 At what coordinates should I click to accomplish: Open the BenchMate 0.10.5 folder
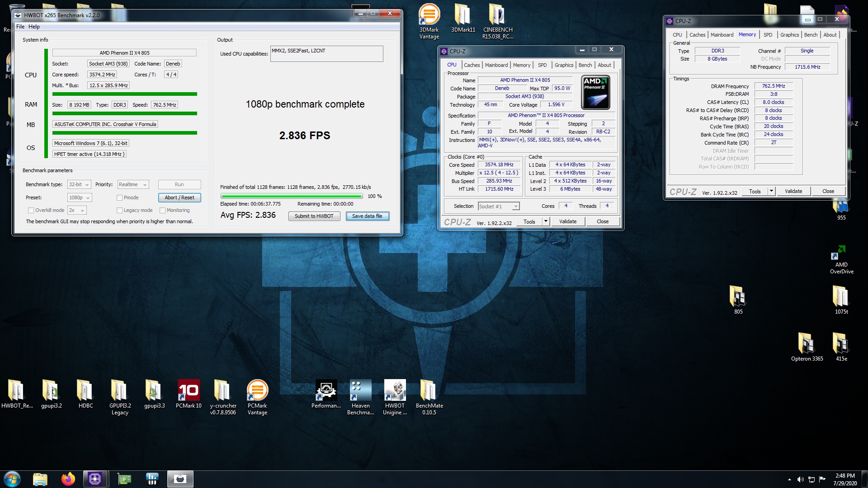429,397
